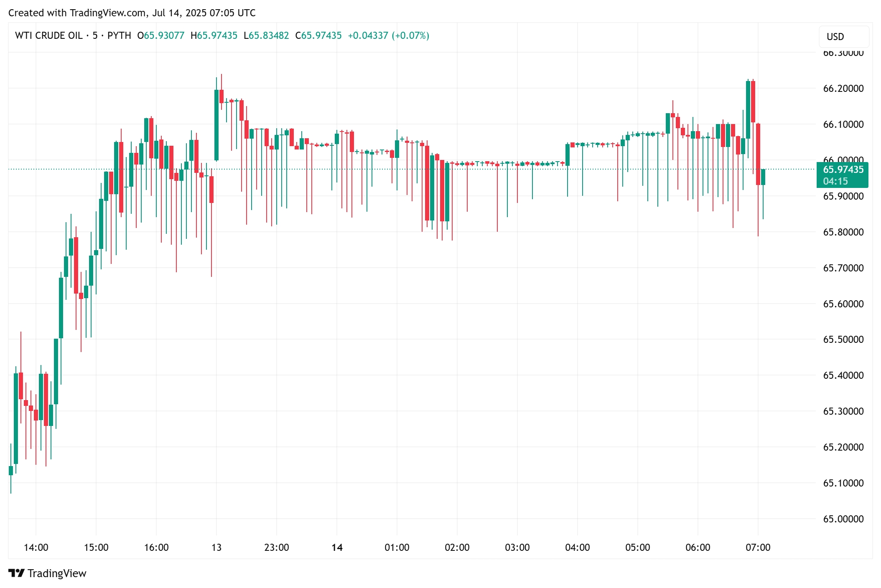The width and height of the screenshot is (881, 588).
Task: Select the WTI CRUDE OIL symbol title
Action: click(x=48, y=35)
